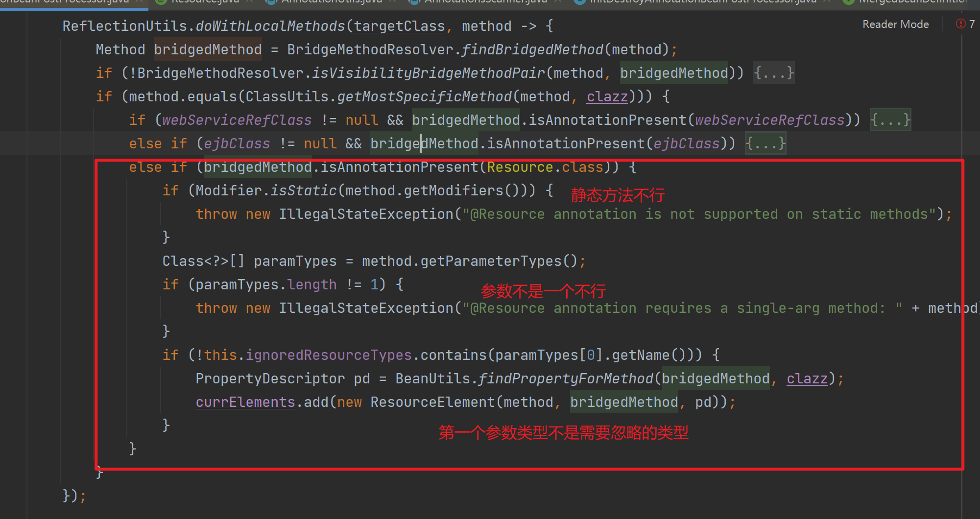Click IllegalStateException in the static methods throw
The image size is (980, 519).
click(366, 214)
